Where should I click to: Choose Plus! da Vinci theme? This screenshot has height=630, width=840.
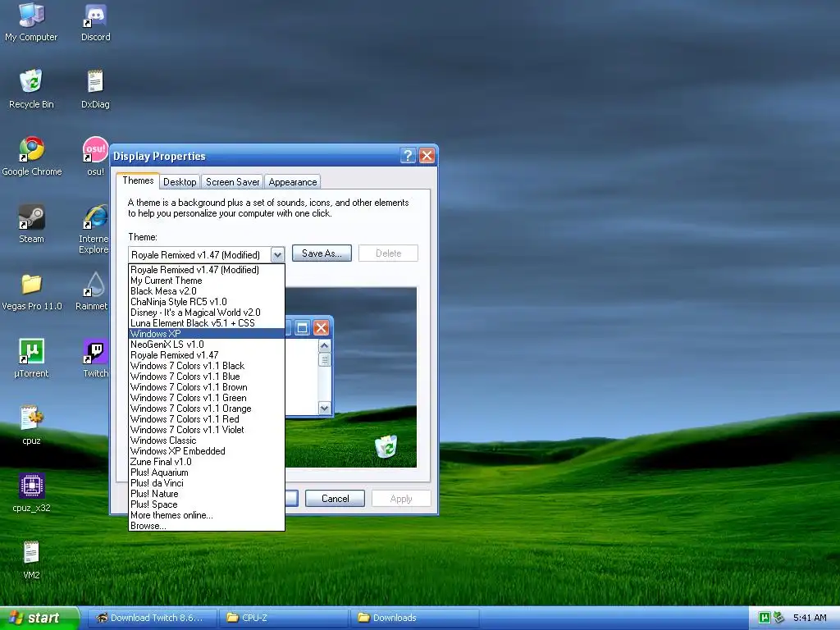tap(206, 483)
